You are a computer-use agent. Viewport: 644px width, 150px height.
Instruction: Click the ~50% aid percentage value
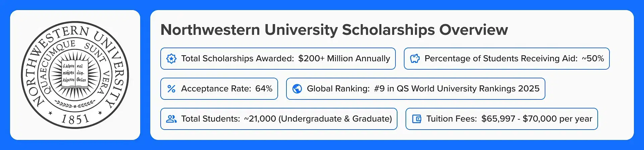[593, 59]
